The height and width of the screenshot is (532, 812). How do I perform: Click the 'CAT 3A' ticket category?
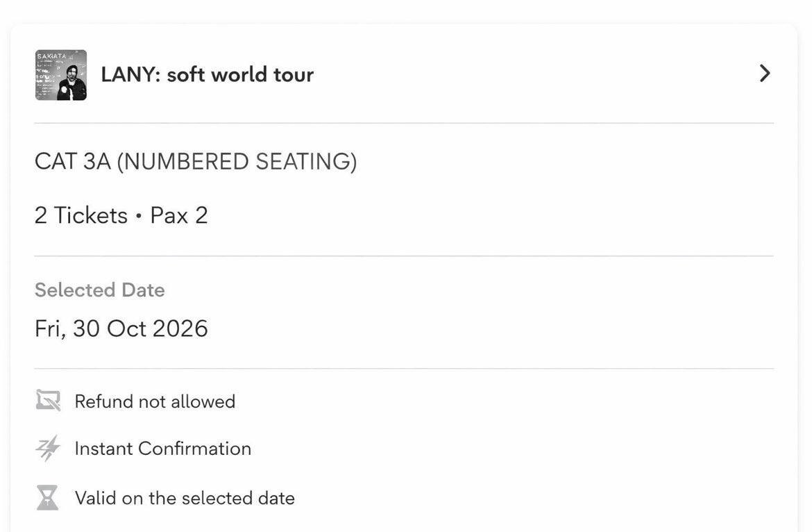(x=72, y=162)
